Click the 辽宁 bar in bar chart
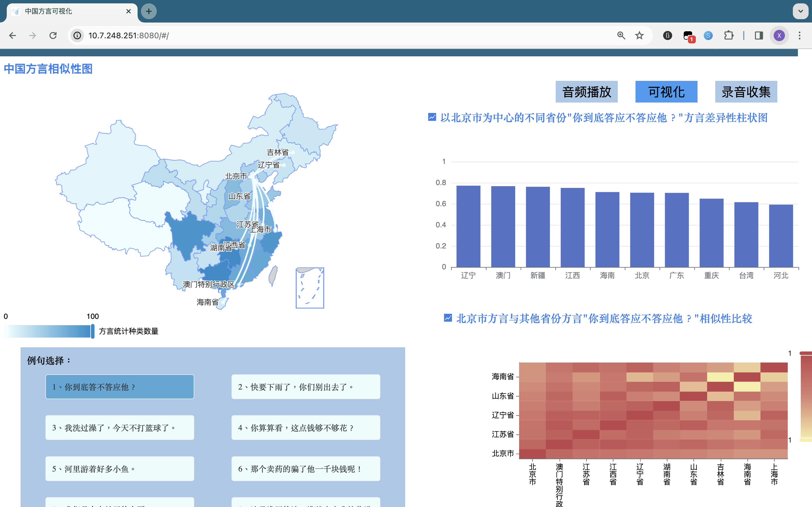This screenshot has height=507, width=812. click(468, 226)
